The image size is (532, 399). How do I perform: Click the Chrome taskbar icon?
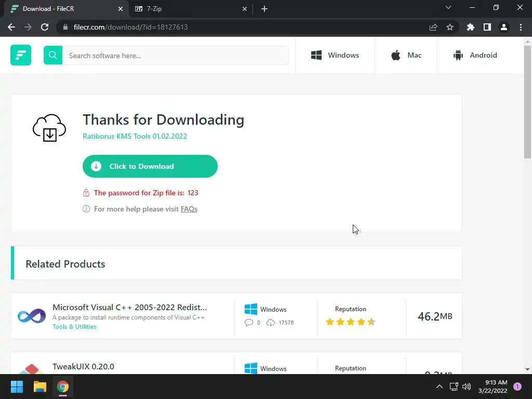tap(63, 387)
